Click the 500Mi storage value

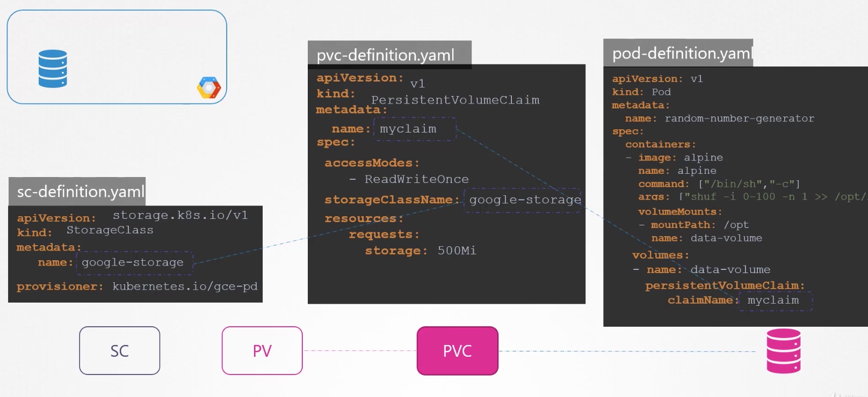click(457, 251)
